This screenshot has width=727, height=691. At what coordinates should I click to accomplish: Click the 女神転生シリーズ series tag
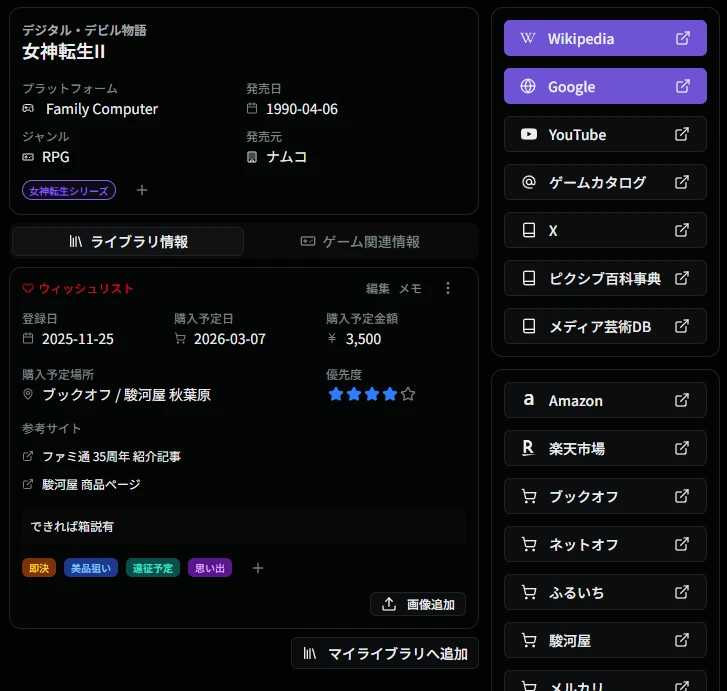[69, 190]
